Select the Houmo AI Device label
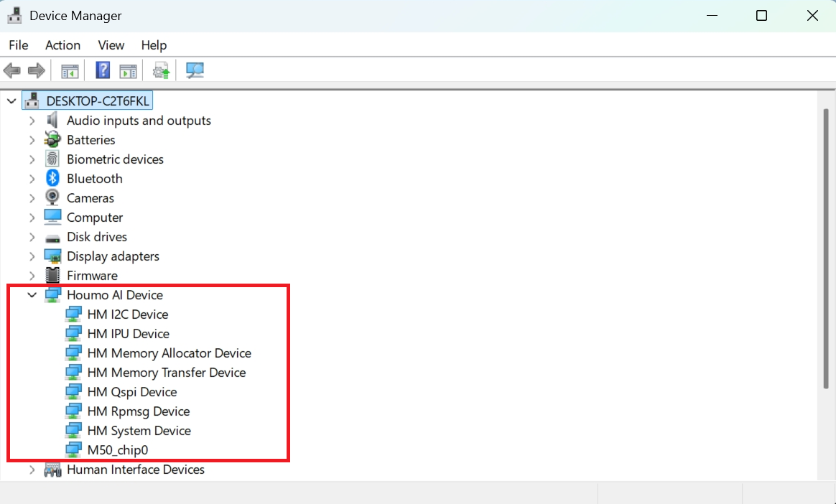The width and height of the screenshot is (836, 504). [x=115, y=295]
